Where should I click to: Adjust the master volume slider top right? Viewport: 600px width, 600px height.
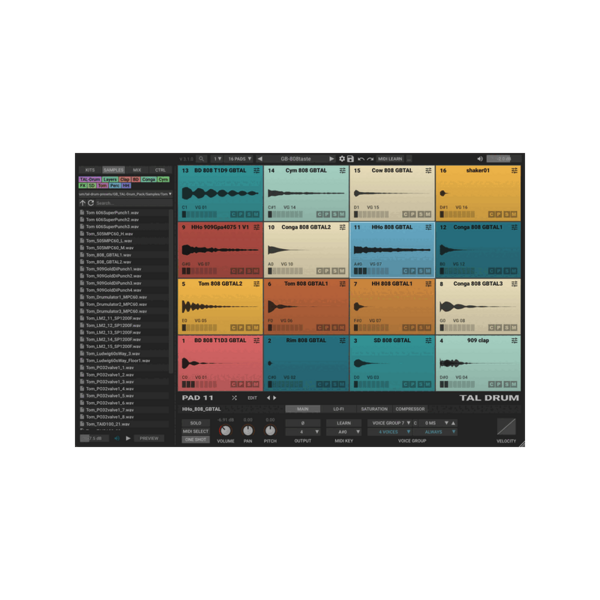click(x=504, y=159)
